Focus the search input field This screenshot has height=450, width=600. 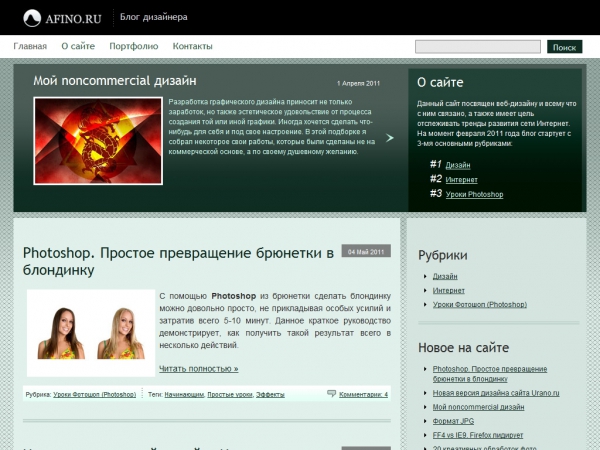[478, 47]
